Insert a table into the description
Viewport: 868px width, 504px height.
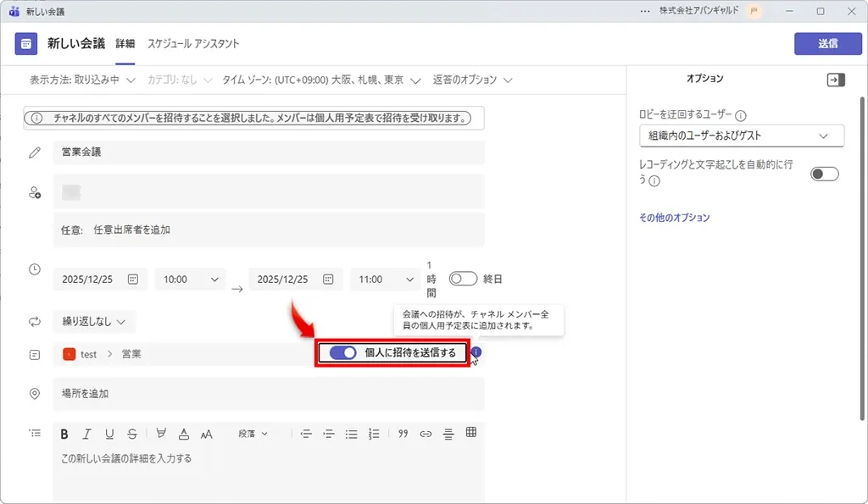pyautogui.click(x=472, y=433)
